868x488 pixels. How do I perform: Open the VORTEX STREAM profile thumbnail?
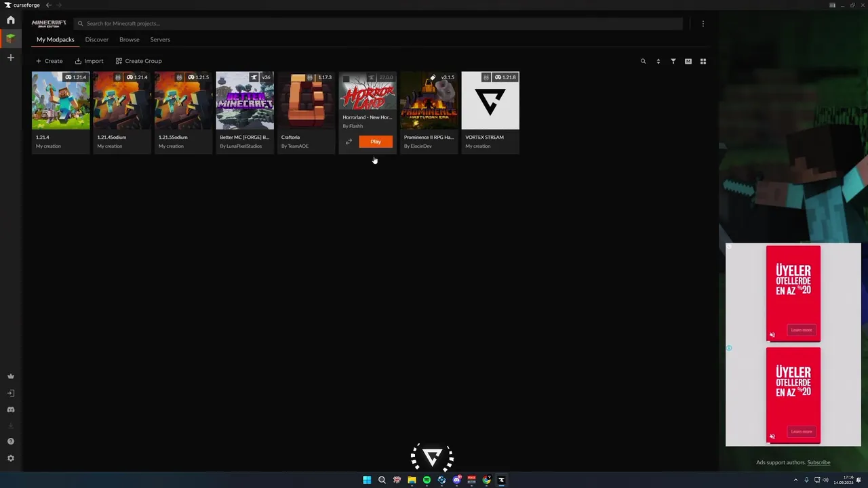pos(490,100)
